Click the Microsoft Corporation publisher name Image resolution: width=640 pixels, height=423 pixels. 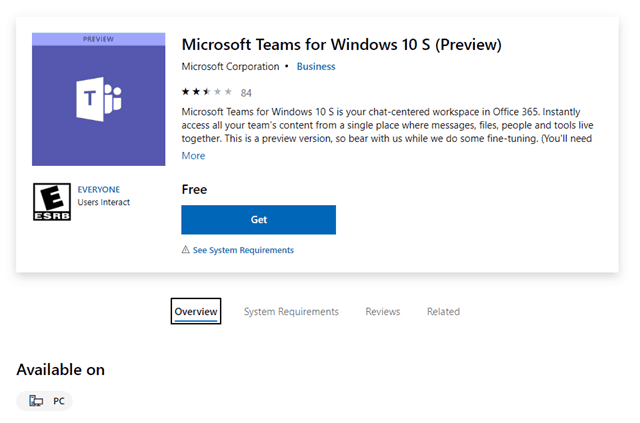[230, 67]
